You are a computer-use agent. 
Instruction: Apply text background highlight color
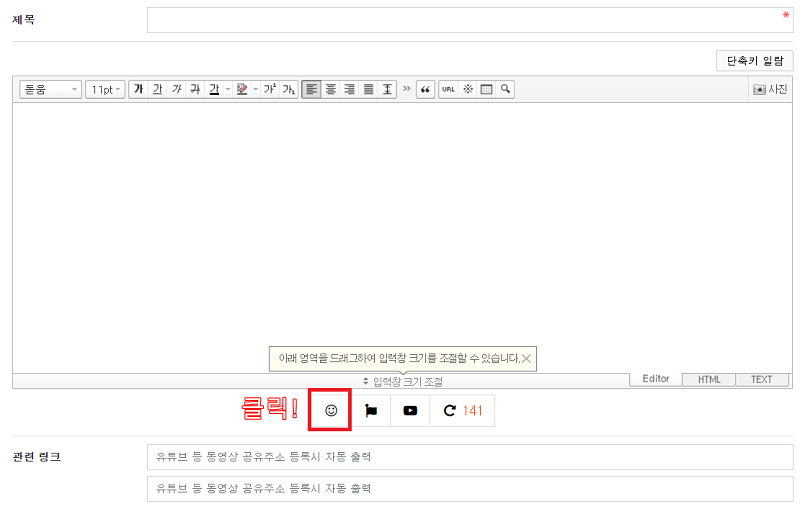[242, 89]
